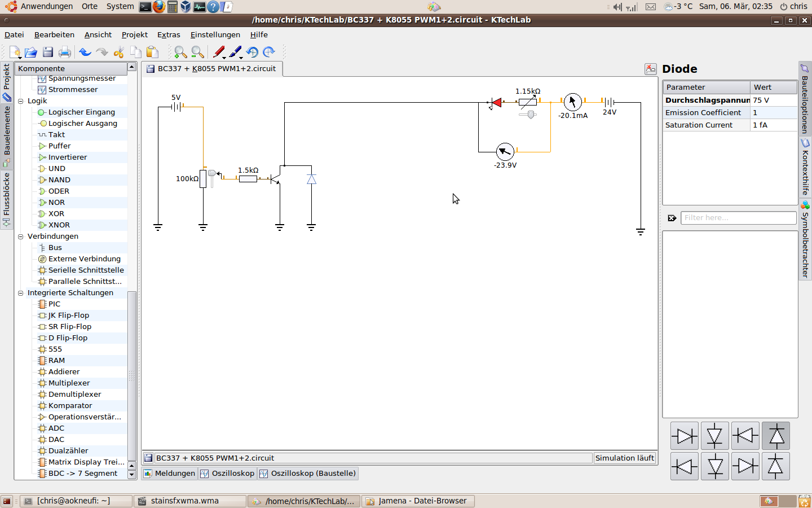Choose the top-row right-pointing diode orientation
The image size is (812, 508).
coord(685,436)
